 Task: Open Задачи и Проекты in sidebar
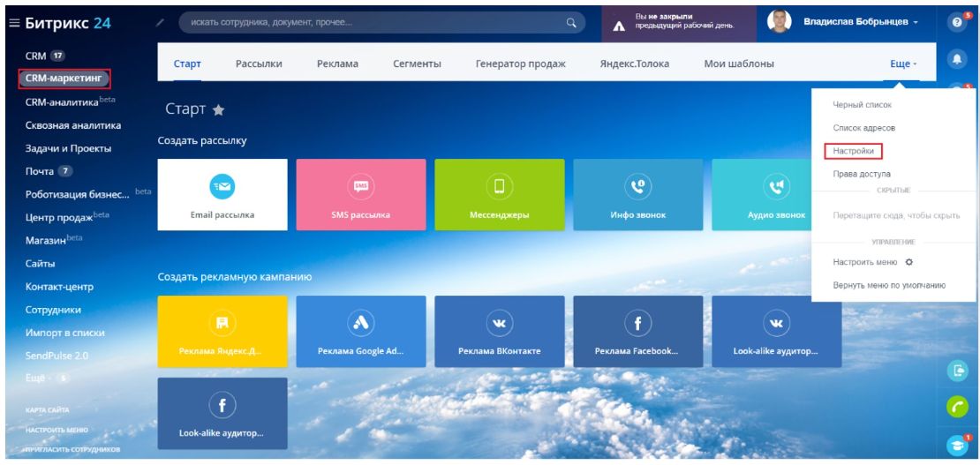pyautogui.click(x=68, y=148)
